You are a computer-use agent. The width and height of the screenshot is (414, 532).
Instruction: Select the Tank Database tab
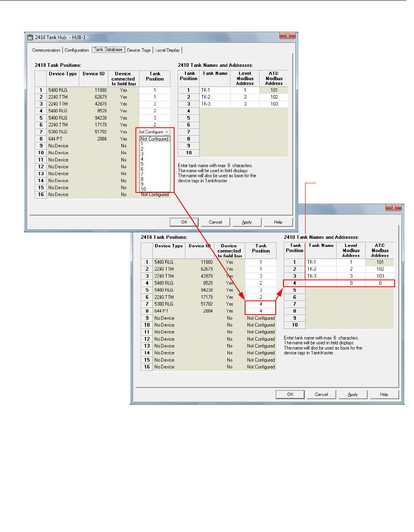108,50
